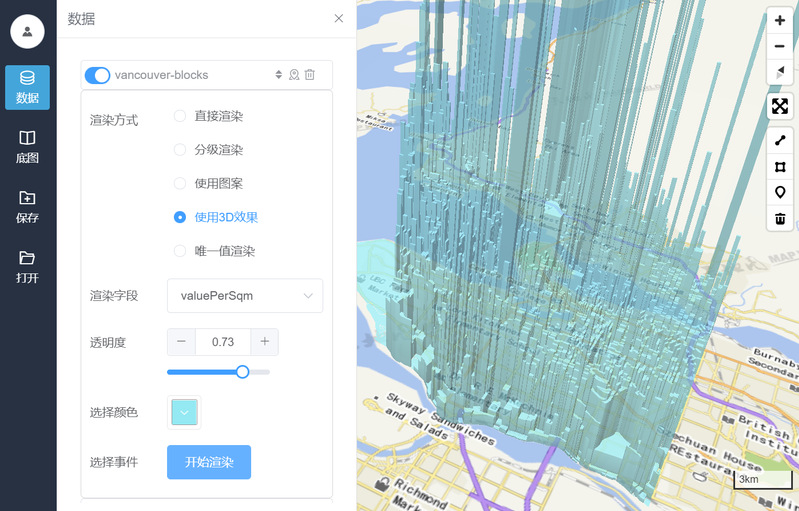The image size is (799, 511).
Task: Choose the 分级渲染 rendering mode
Action: coord(180,150)
